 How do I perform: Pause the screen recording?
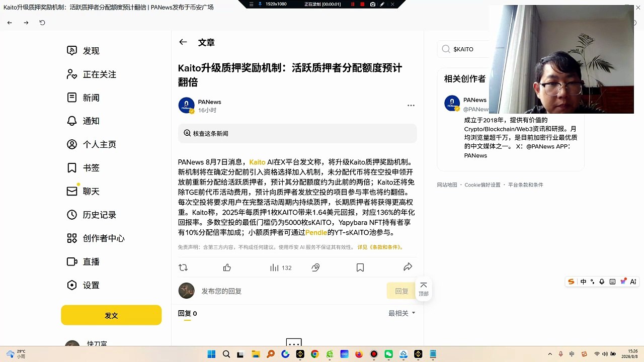click(353, 4)
